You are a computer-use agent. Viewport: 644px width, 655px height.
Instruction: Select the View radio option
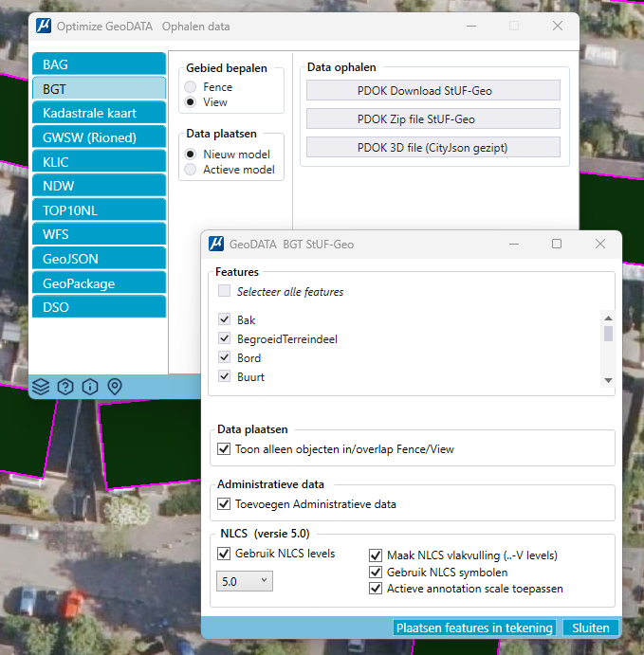(191, 102)
